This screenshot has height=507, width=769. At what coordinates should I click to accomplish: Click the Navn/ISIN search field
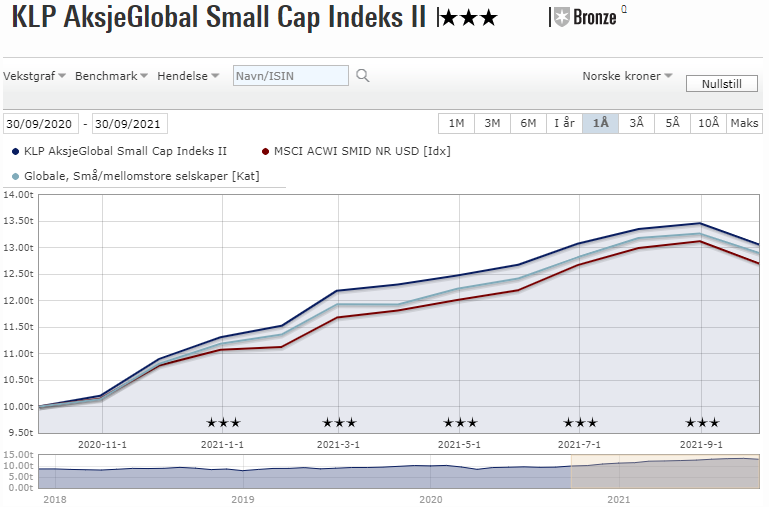pyautogui.click(x=291, y=76)
